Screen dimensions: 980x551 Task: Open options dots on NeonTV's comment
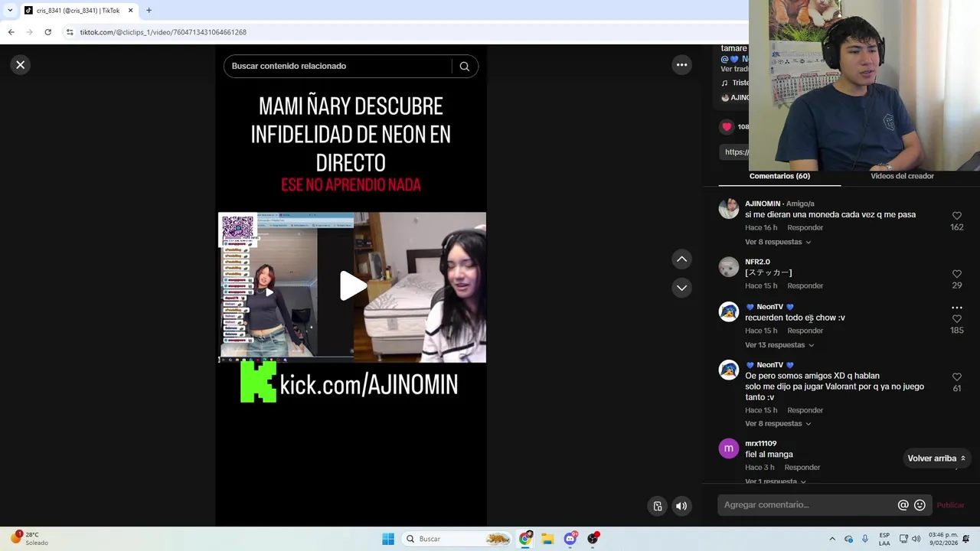(x=956, y=307)
